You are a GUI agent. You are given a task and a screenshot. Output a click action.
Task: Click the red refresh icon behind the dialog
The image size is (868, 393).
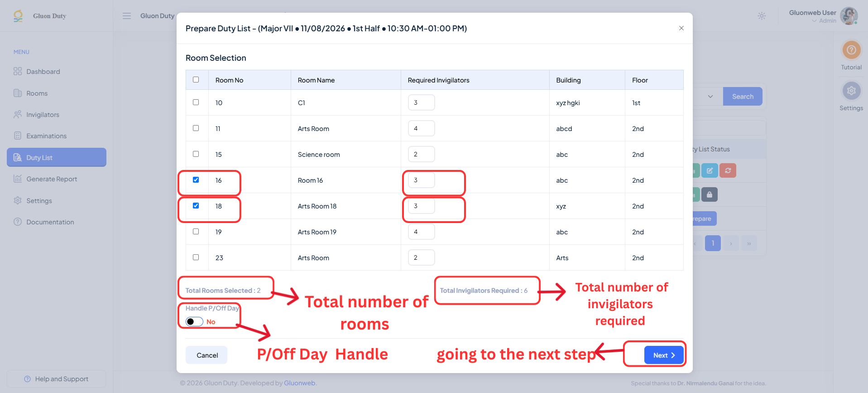(728, 170)
